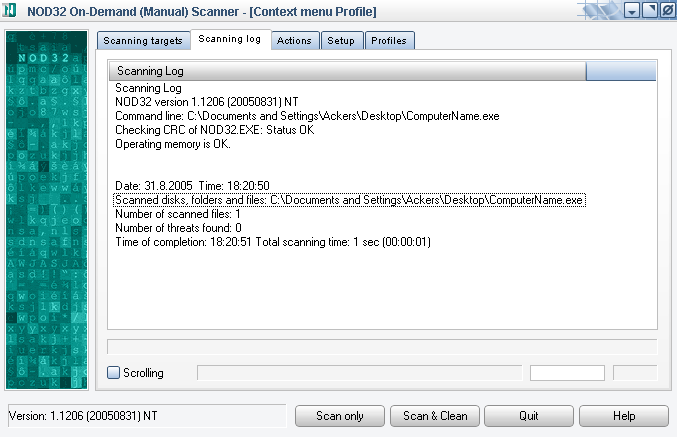Screen dimensions: 677x437
Task: Click the NOD32 application icon in title bar
Action: click(x=10, y=10)
